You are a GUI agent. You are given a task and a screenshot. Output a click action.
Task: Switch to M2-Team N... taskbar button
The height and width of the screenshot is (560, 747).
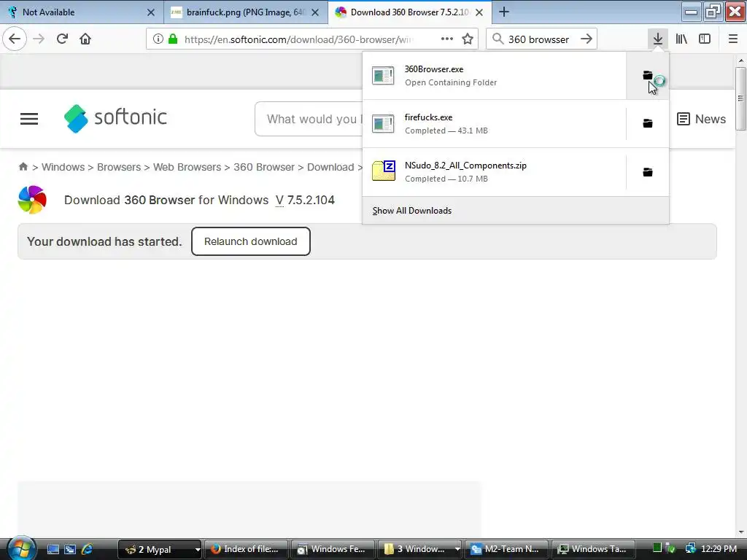[506, 549]
